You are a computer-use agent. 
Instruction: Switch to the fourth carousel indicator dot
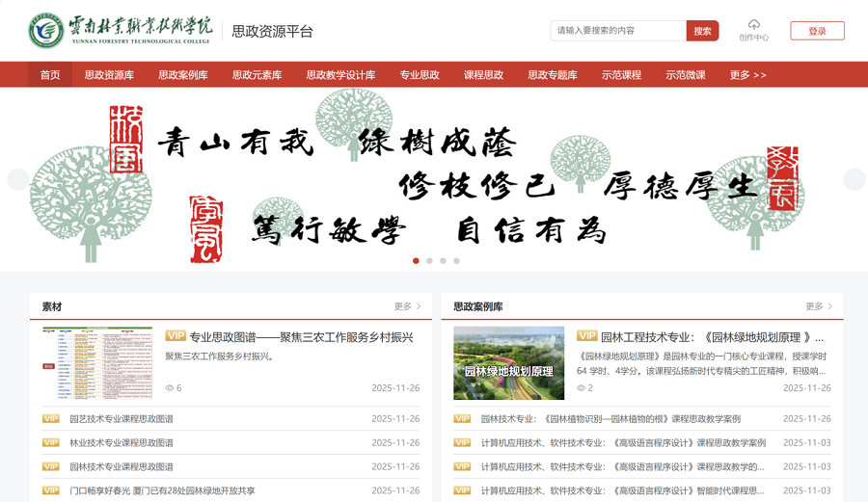point(456,261)
